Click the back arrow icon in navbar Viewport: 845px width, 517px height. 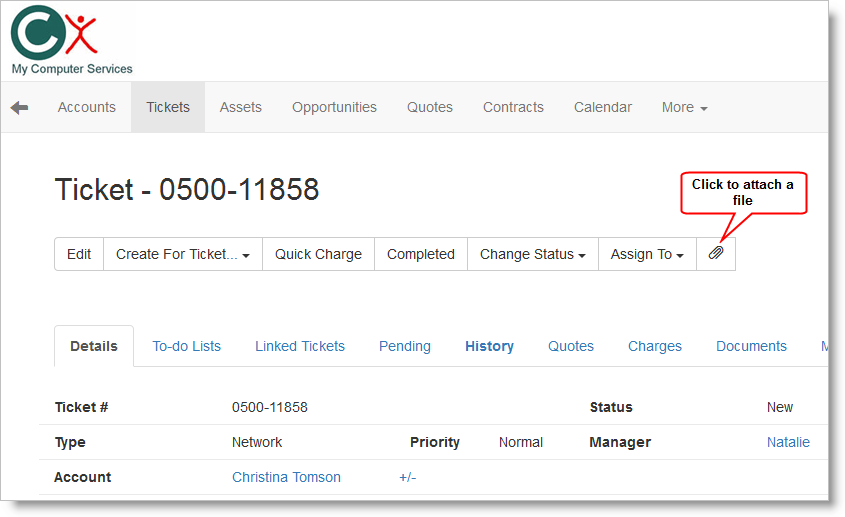pos(20,107)
